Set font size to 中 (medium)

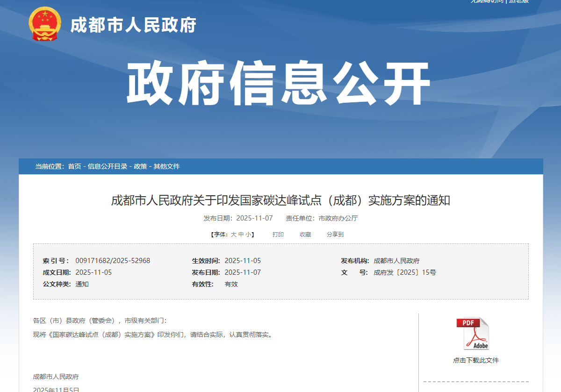(x=241, y=235)
